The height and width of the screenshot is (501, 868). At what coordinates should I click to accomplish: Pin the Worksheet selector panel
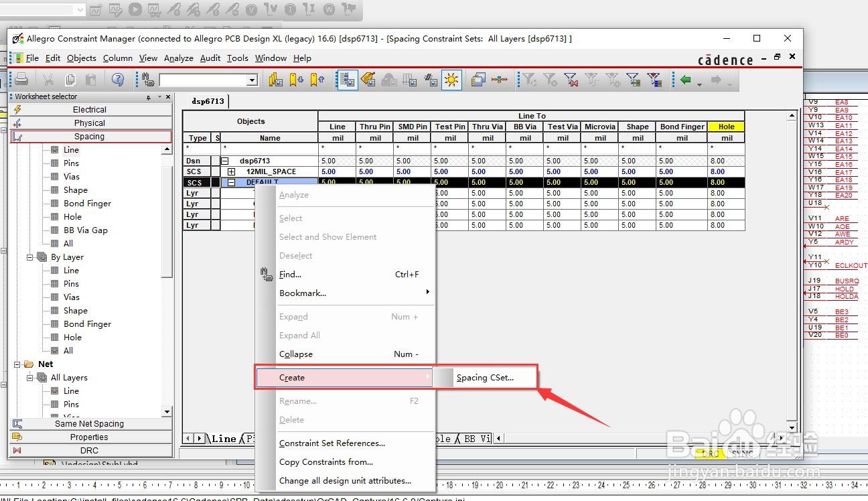(149, 97)
